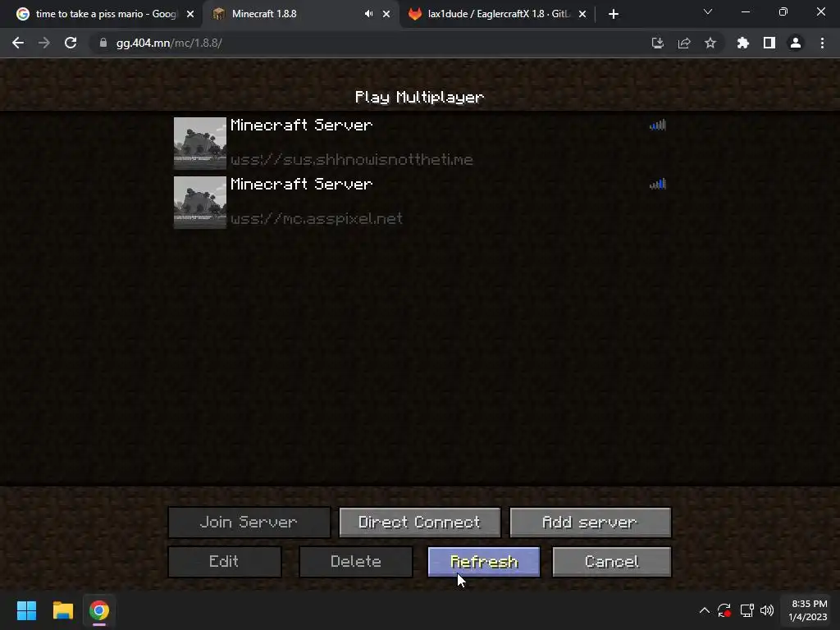Image resolution: width=840 pixels, height=630 pixels.
Task: Click the Chrome taskbar icon
Action: pos(99,610)
